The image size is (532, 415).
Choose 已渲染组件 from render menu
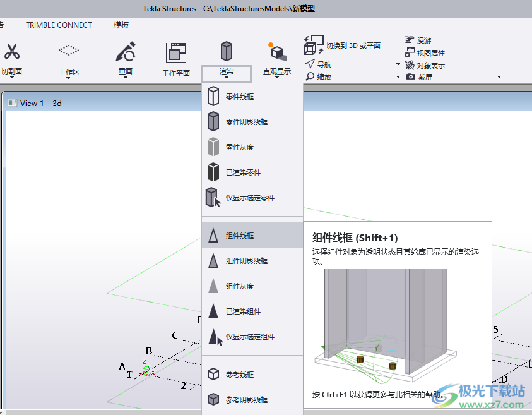coord(252,311)
